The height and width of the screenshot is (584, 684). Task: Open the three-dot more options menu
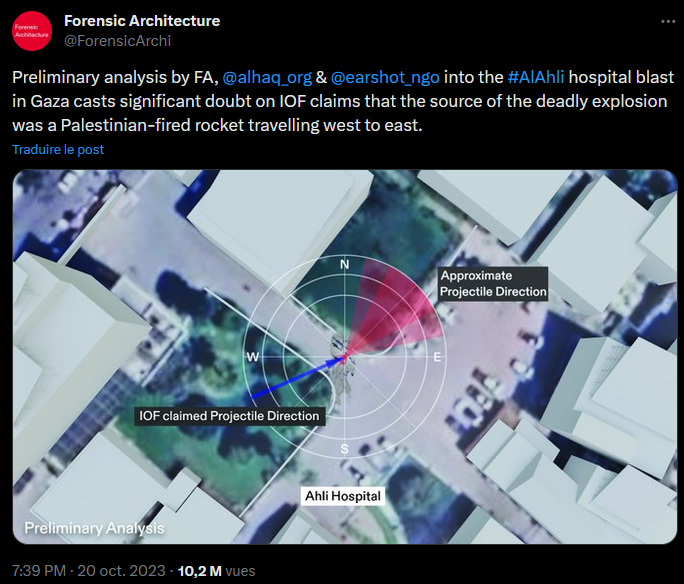coord(667,21)
